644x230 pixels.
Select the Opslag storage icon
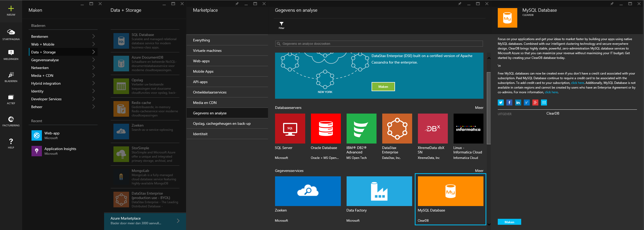point(121,86)
